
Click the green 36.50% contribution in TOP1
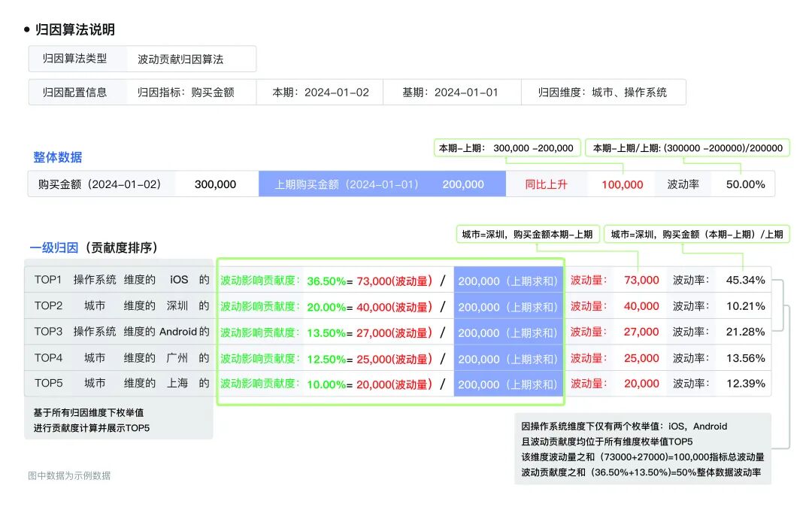[x=326, y=281]
